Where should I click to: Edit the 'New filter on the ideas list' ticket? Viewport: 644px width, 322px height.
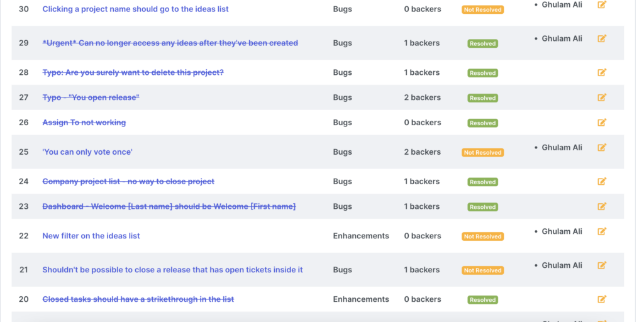click(x=602, y=231)
